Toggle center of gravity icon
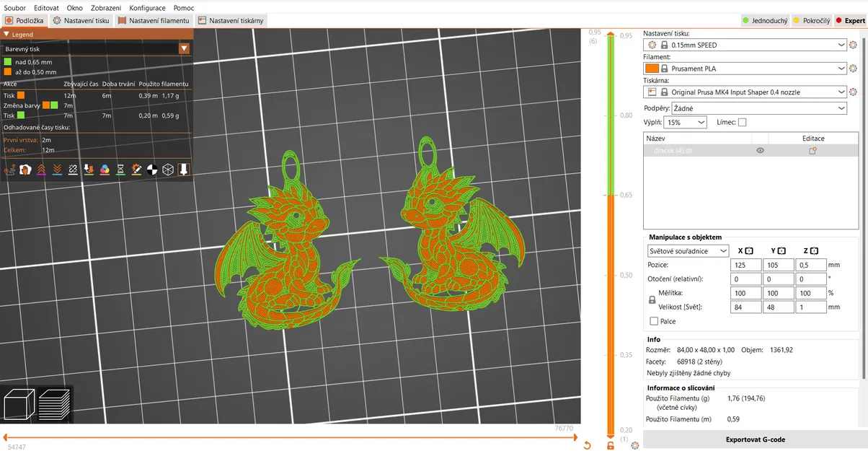868x451 pixels. coord(152,170)
